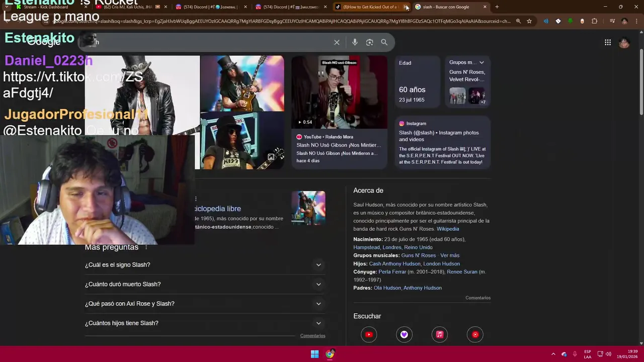Image resolution: width=644 pixels, height=362 pixels.
Task: Open Deezer purple heart listen icon
Action: point(404,335)
